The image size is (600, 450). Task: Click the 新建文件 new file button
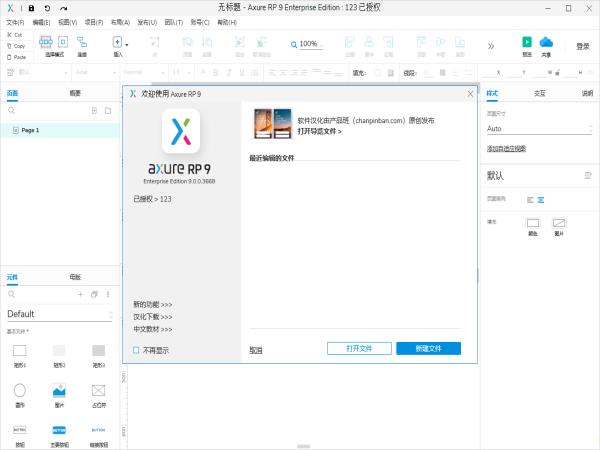click(x=428, y=349)
